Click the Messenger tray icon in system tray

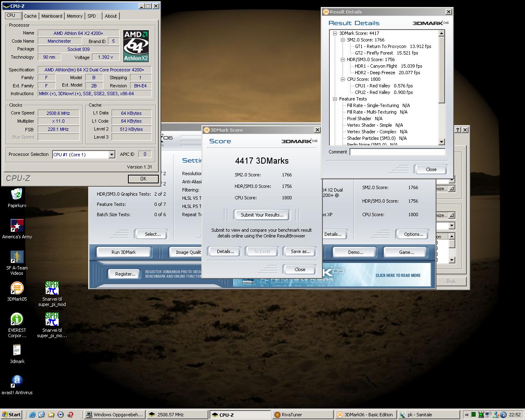point(497,415)
